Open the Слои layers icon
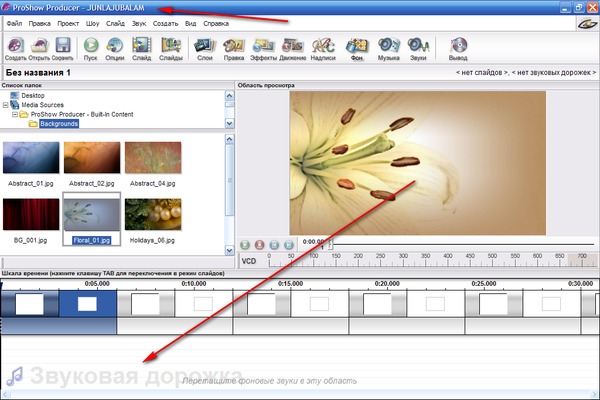 205,49
